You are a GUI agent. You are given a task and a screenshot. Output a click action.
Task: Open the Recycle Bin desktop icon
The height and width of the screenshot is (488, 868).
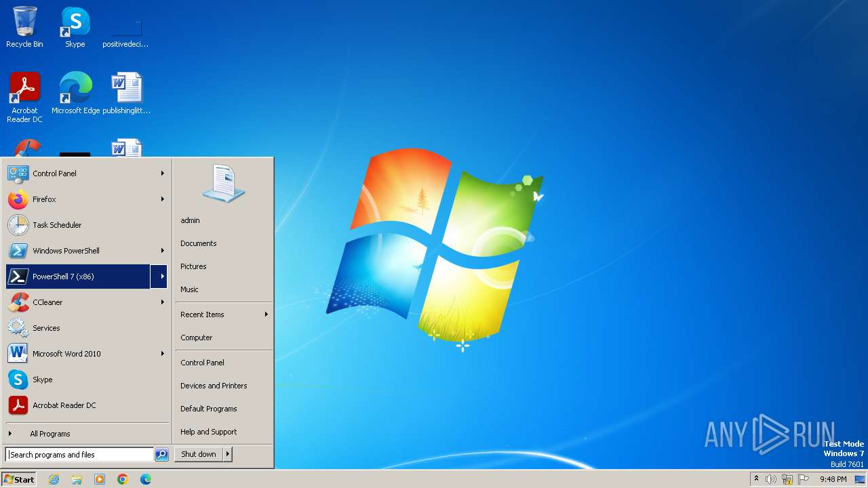tap(24, 27)
